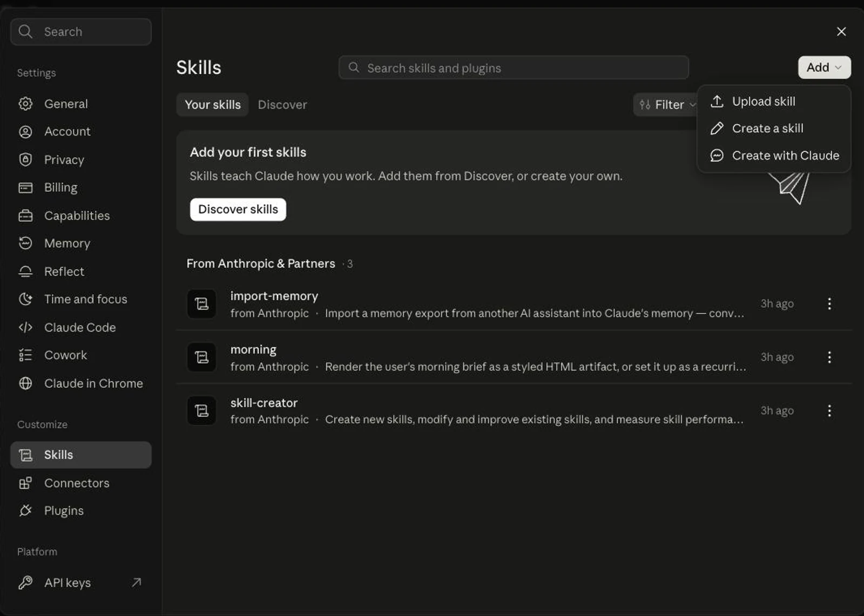This screenshot has width=864, height=616.
Task: Open more options for morning skill
Action: pos(829,357)
